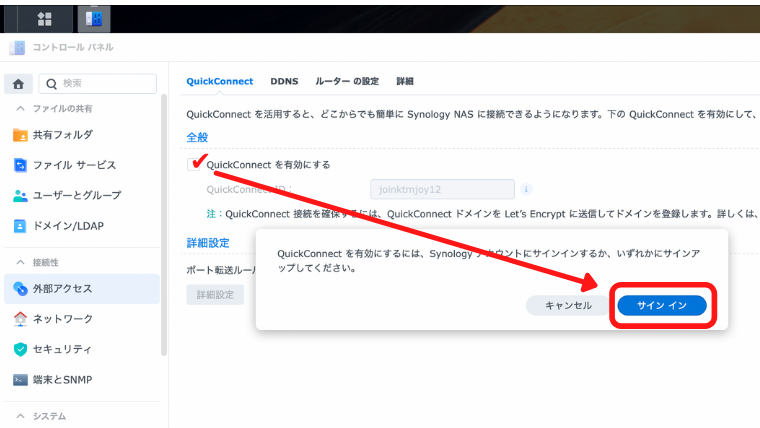Collapse the システム section
This screenshot has height=428, width=760.
tap(20, 416)
